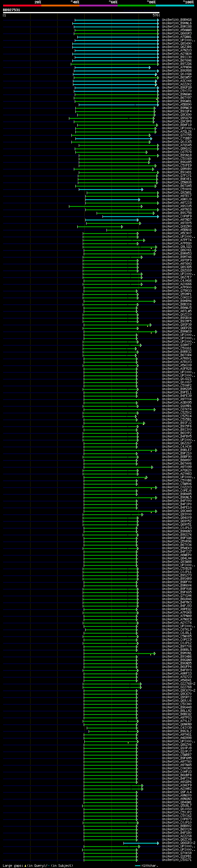Image resolution: width=197 pixels, height=868 pixels.
Task: Choose the UniRef100_A5B890 entry
Action: pyautogui.click(x=177, y=104)
